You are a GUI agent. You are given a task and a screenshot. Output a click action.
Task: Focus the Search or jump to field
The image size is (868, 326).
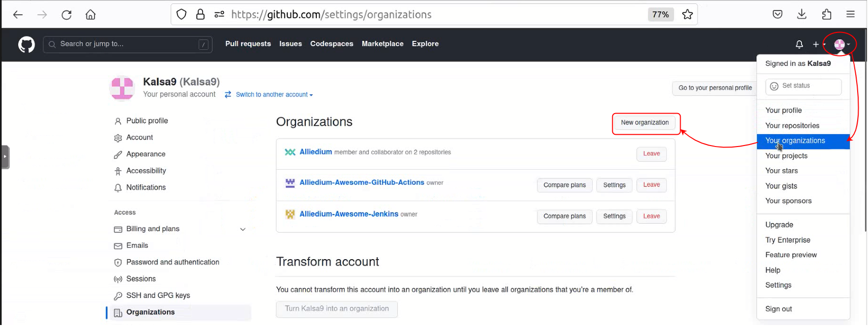[128, 44]
